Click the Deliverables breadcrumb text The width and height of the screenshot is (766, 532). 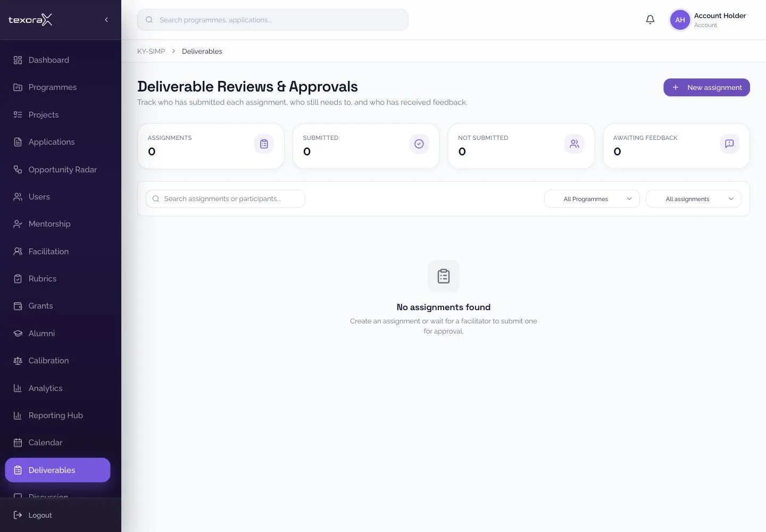(x=202, y=52)
